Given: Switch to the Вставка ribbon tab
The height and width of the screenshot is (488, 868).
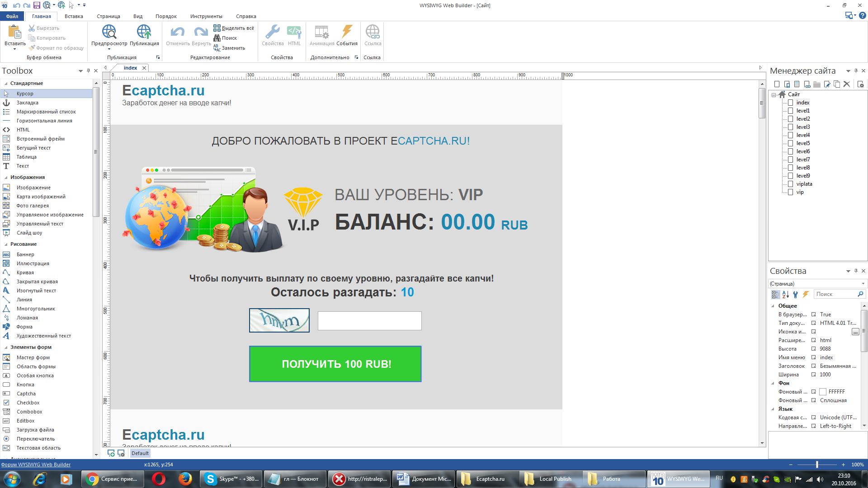Looking at the screenshot, I should tap(74, 16).
